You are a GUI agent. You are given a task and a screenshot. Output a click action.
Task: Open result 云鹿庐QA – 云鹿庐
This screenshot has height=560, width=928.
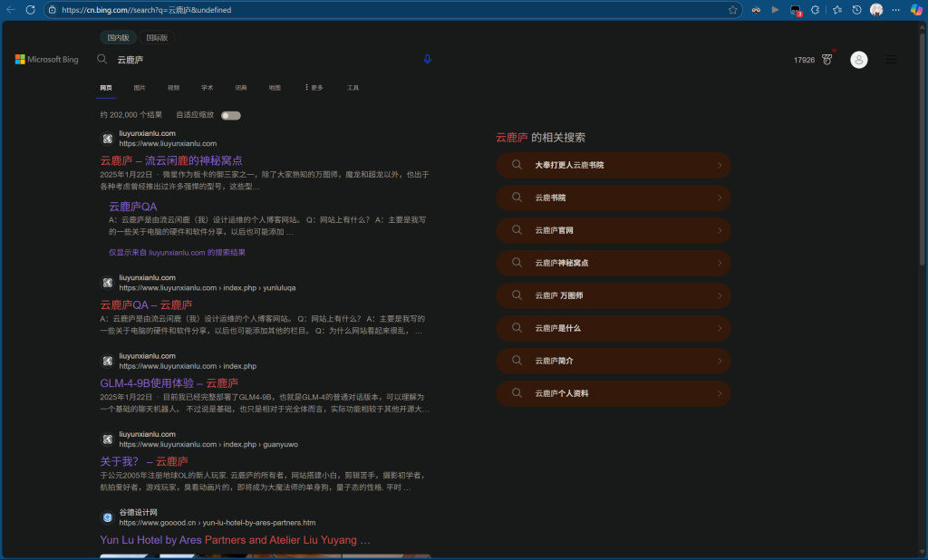[146, 304]
